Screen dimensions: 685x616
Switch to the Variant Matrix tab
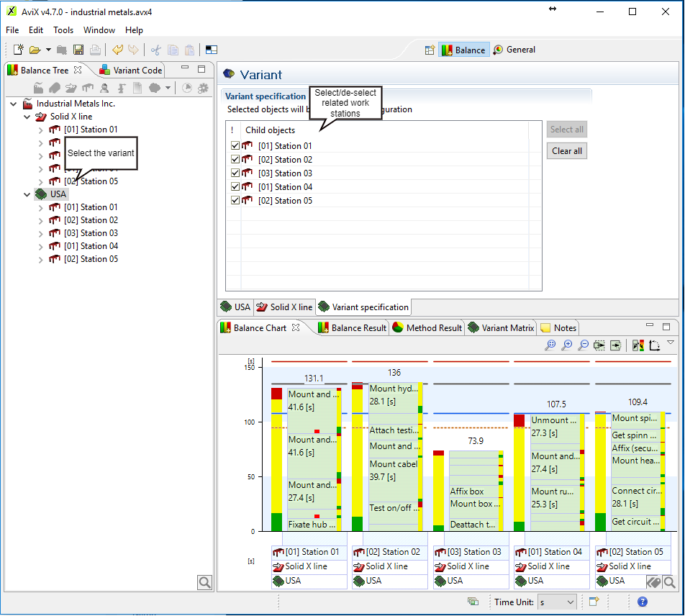point(501,328)
